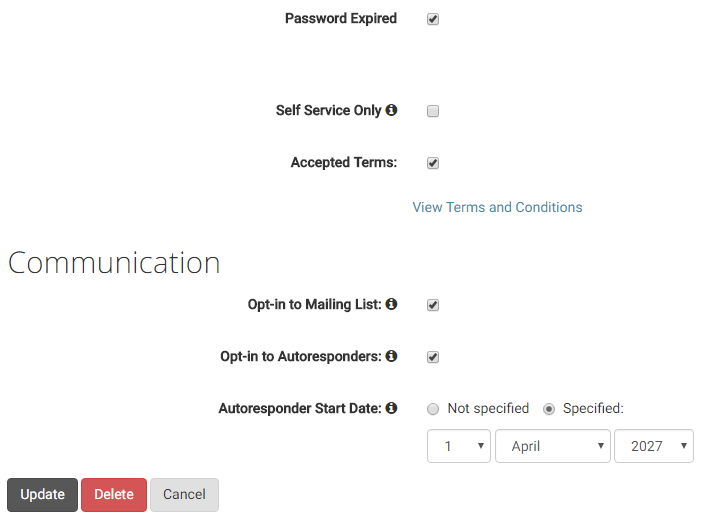This screenshot has height=521, width=713.
Task: Click info icon next to Self Service Only
Action: [x=392, y=110]
